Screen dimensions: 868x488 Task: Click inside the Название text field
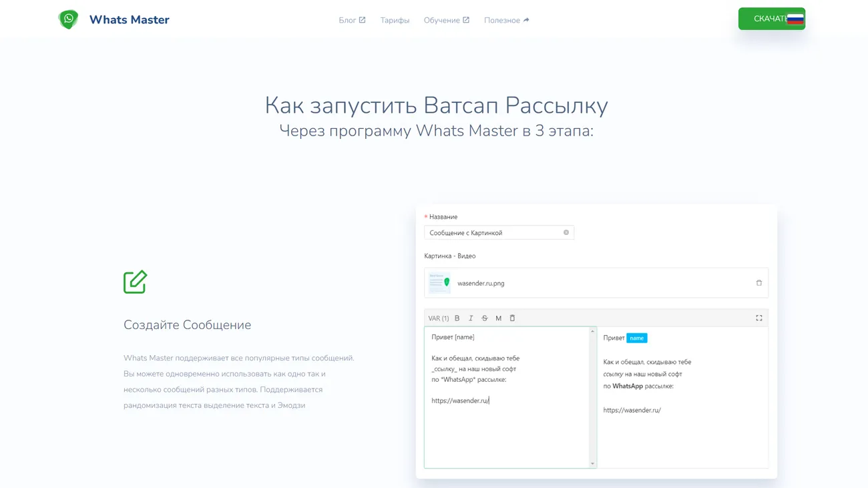[494, 233]
